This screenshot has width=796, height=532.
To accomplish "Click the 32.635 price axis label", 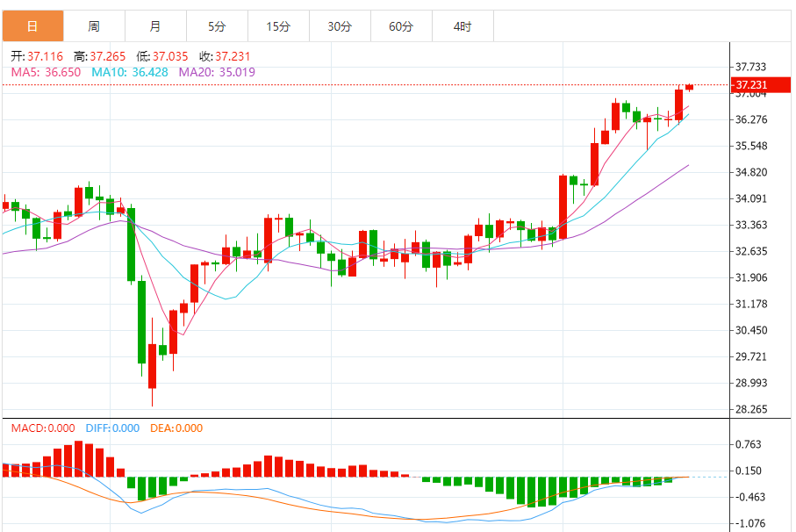I will [751, 251].
